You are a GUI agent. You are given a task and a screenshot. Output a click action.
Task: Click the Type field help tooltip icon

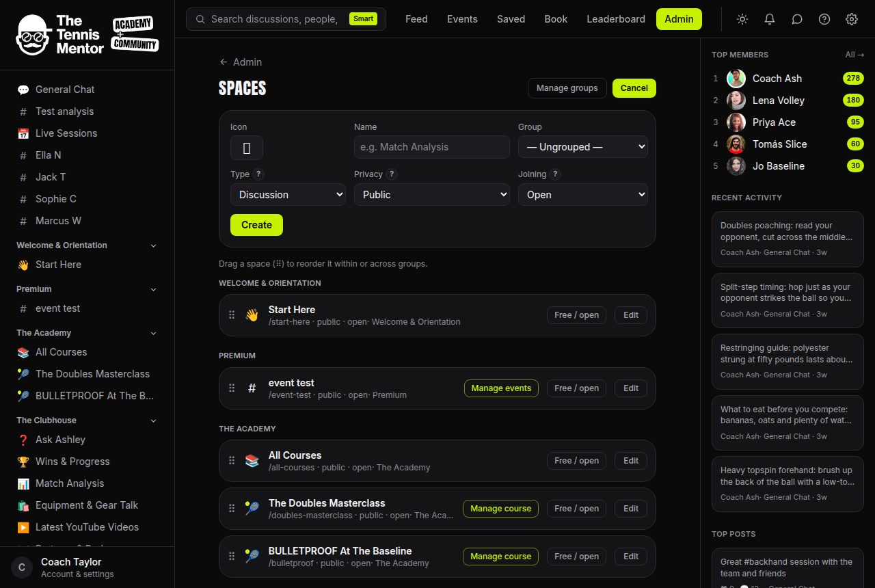pos(258,174)
